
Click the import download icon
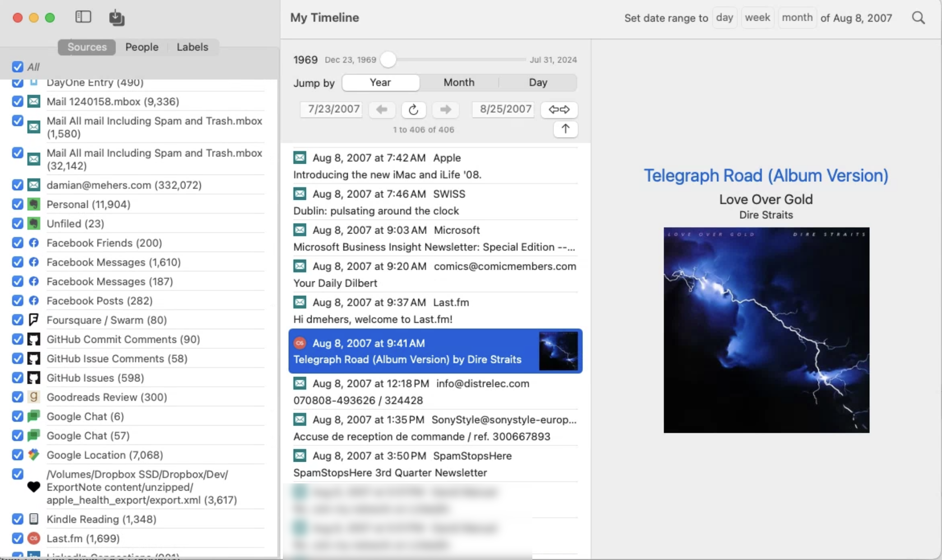click(x=116, y=18)
